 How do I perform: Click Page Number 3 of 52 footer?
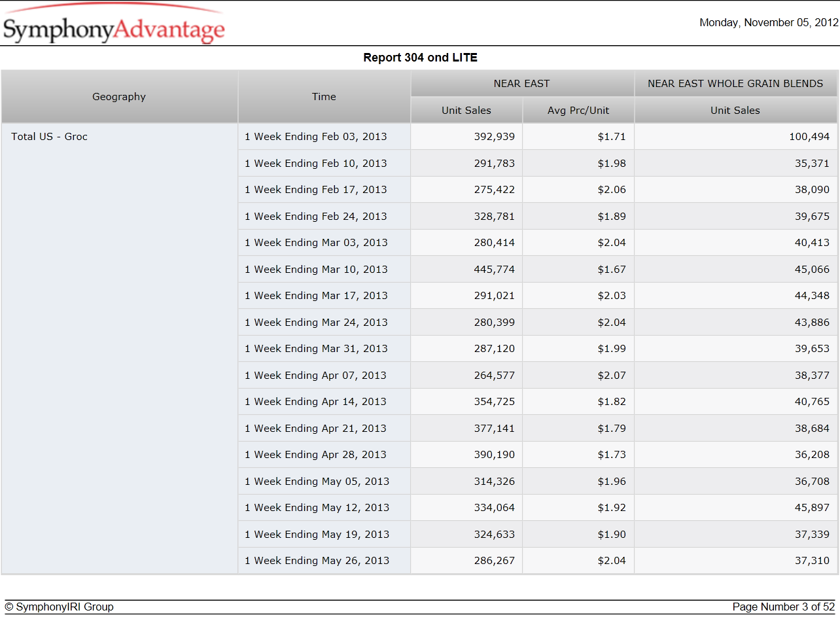[784, 607]
